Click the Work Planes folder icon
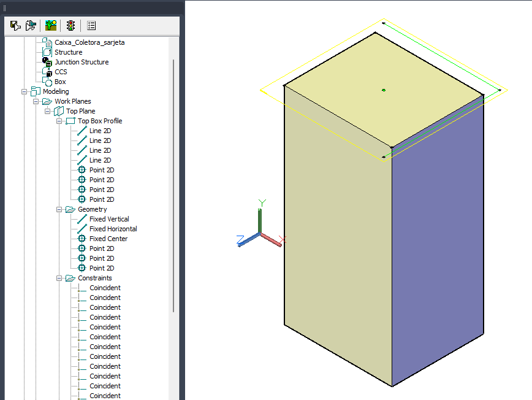 click(x=47, y=101)
